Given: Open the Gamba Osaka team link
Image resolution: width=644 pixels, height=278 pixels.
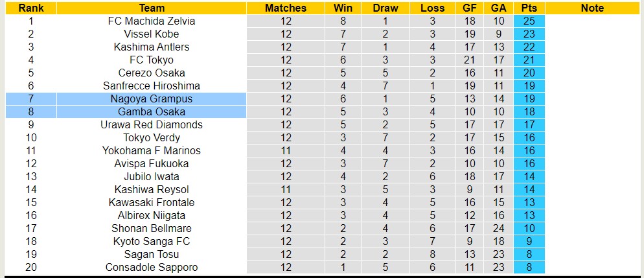Looking at the screenshot, I should click(x=152, y=111).
